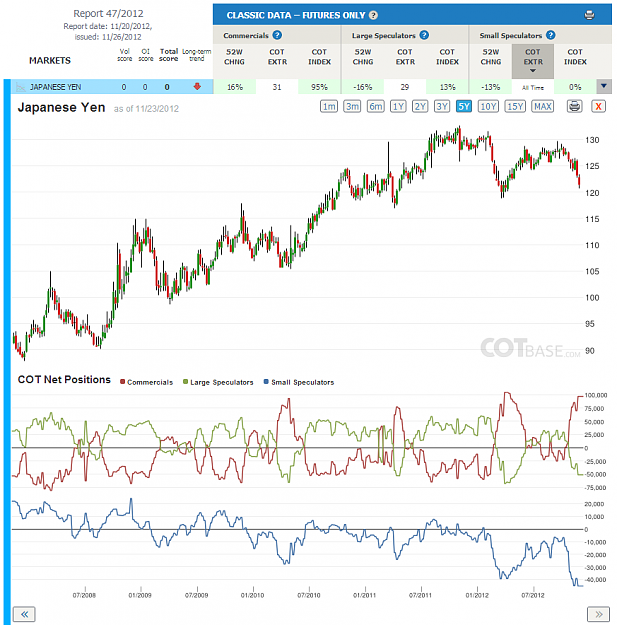This screenshot has width=617, height=625.
Task: Open the All Time period selector
Action: coord(533,87)
